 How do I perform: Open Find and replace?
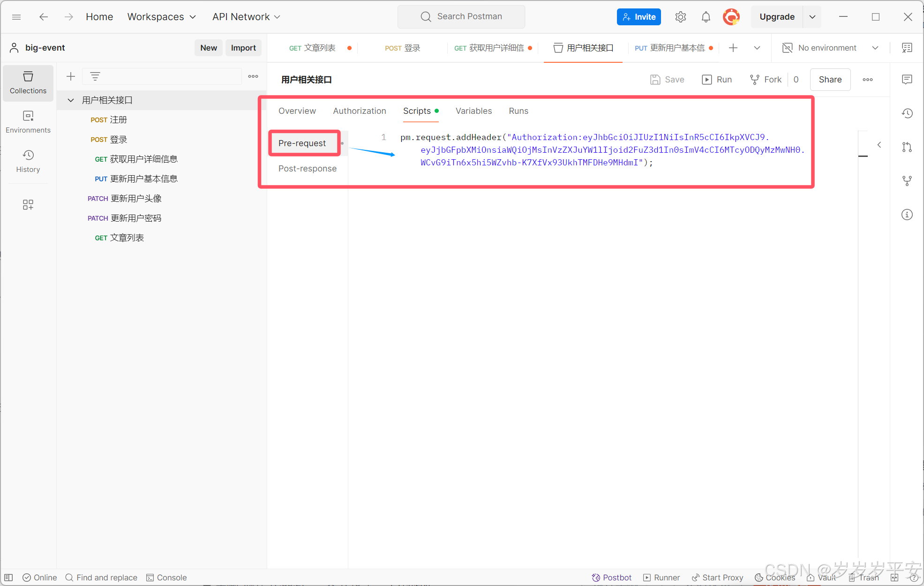pyautogui.click(x=101, y=578)
